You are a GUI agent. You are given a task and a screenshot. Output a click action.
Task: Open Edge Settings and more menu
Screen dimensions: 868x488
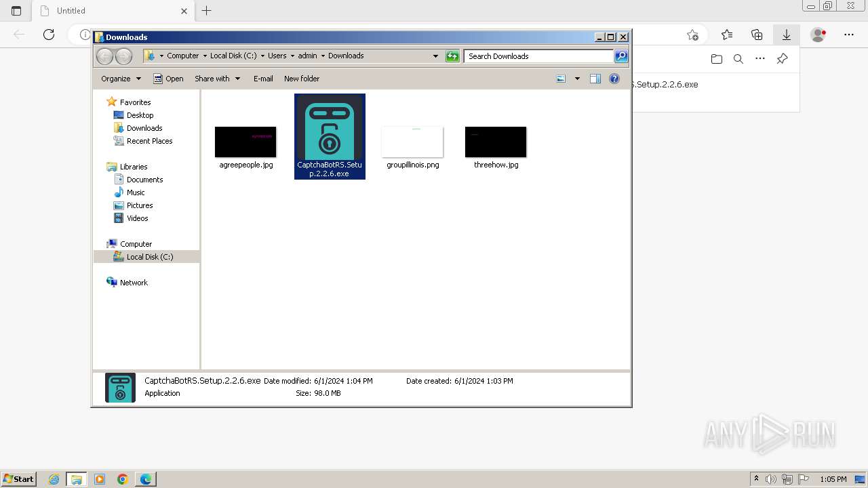[x=849, y=35]
